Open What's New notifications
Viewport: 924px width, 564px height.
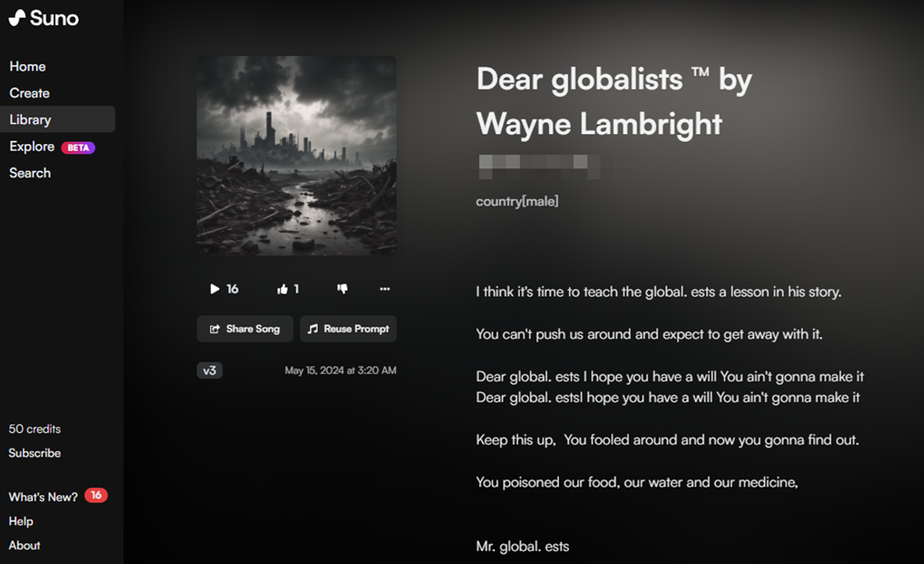pyautogui.click(x=43, y=497)
